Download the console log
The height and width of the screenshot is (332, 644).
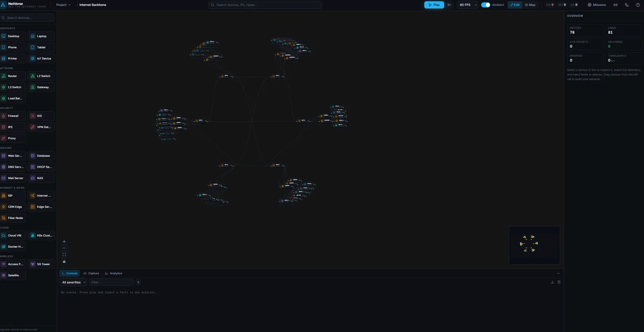pos(552,282)
